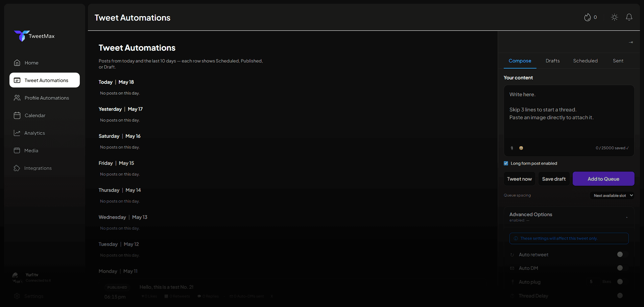Click the Auto retweet icon

coord(512,255)
